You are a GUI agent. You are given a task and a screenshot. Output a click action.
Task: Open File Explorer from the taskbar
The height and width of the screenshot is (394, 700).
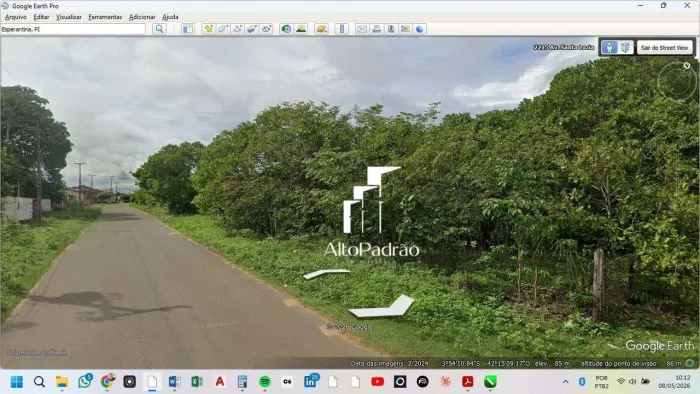(x=62, y=382)
